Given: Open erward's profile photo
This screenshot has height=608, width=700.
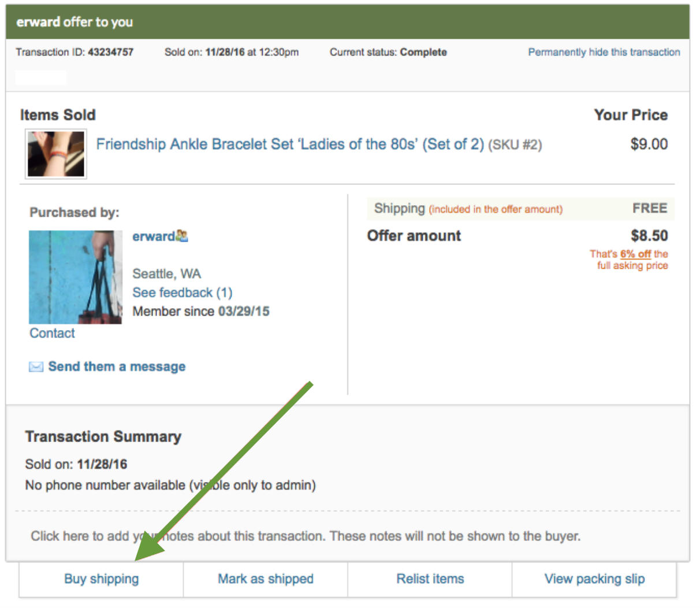Looking at the screenshot, I should (76, 277).
